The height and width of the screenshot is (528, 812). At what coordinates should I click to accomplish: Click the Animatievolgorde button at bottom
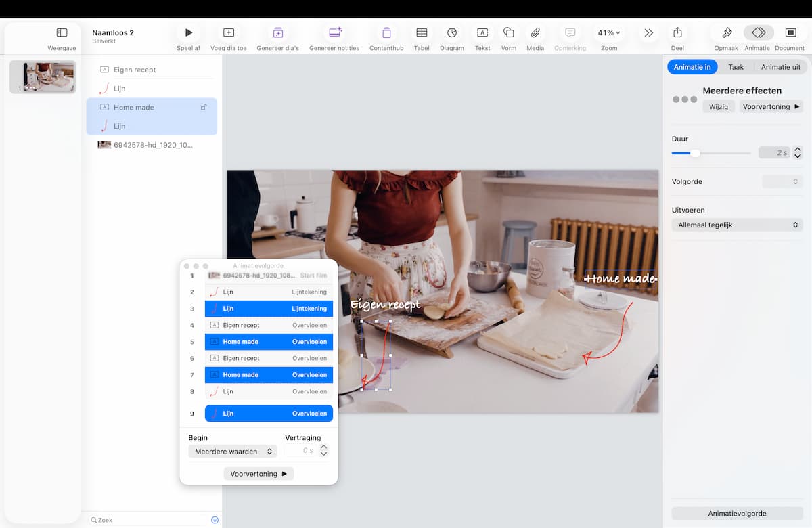737,514
